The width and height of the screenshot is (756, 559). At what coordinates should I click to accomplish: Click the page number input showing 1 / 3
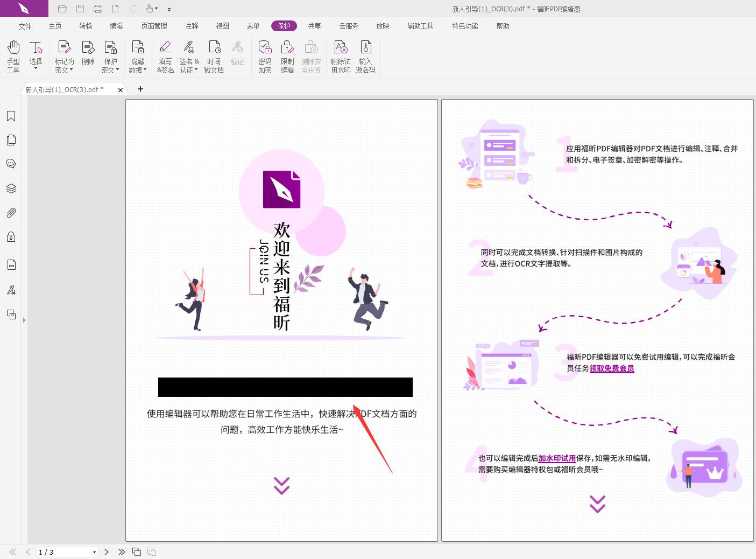pyautogui.click(x=65, y=552)
